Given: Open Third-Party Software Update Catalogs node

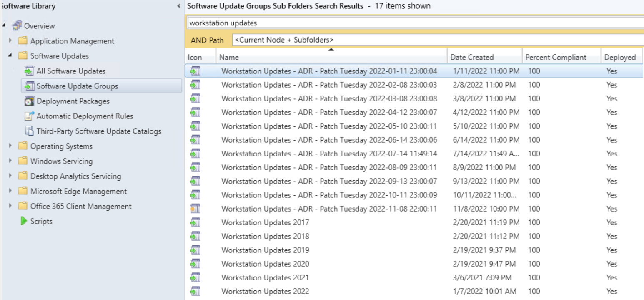Looking at the screenshot, I should (x=99, y=131).
